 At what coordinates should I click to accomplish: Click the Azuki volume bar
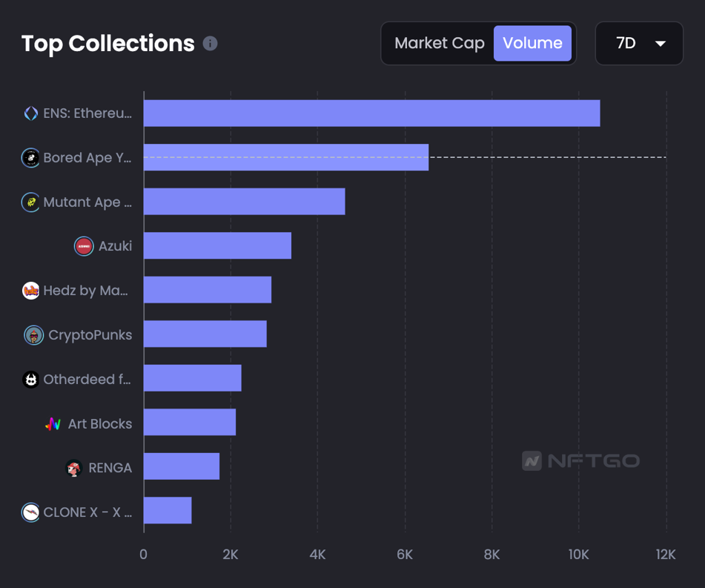coord(217,246)
